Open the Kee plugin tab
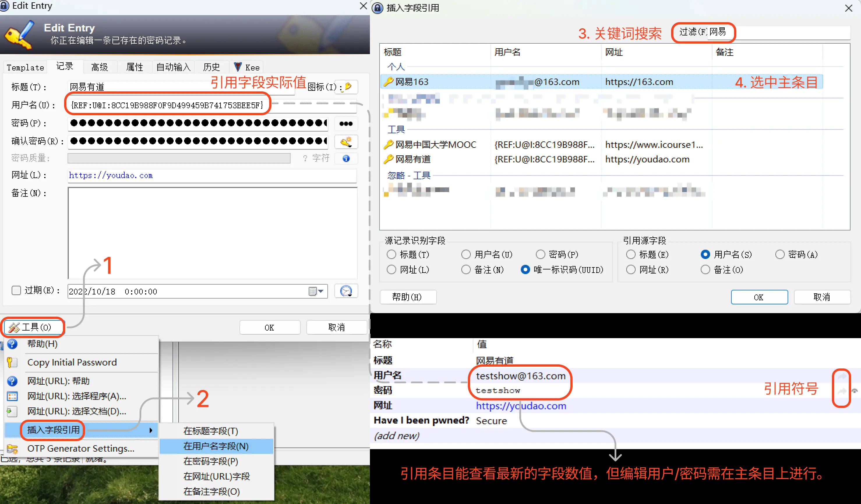Image resolution: width=861 pixels, height=504 pixels. [x=246, y=67]
